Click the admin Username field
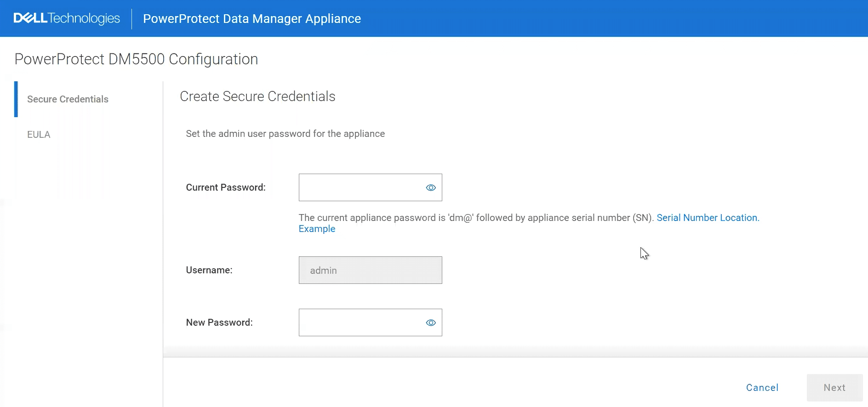The image size is (868, 407). pos(371,270)
